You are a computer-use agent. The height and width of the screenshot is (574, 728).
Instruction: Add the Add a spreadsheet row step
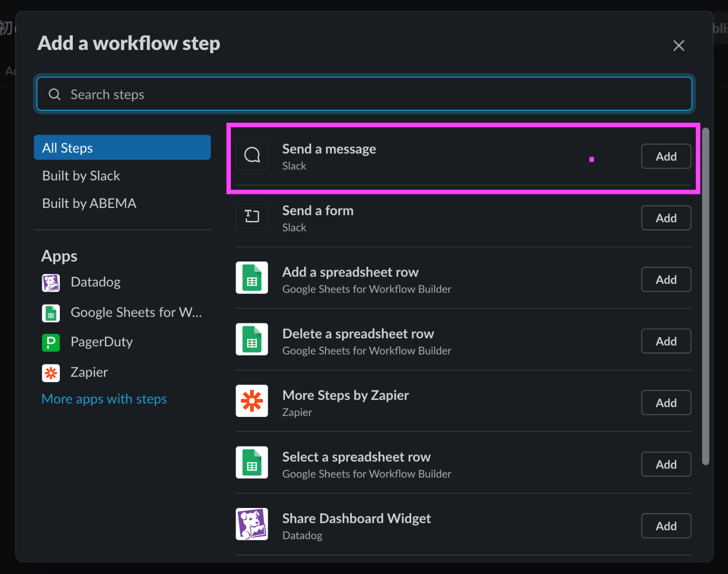(x=666, y=280)
